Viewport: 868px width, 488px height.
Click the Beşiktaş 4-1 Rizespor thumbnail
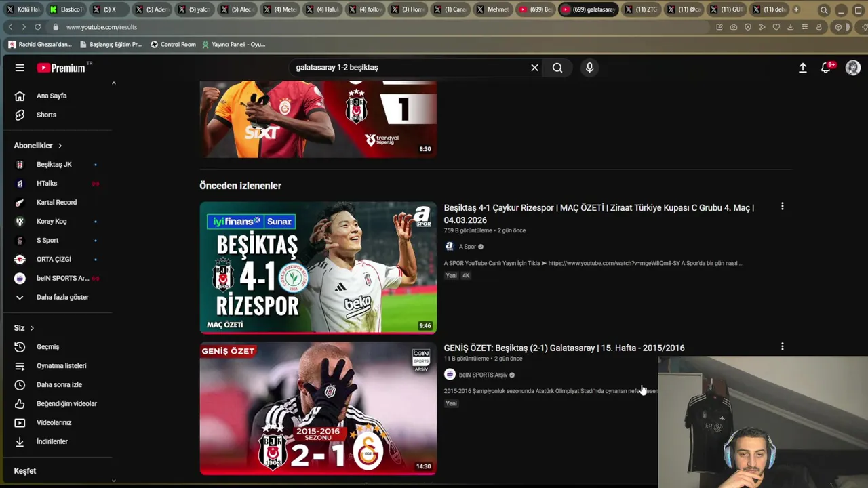[x=318, y=268]
